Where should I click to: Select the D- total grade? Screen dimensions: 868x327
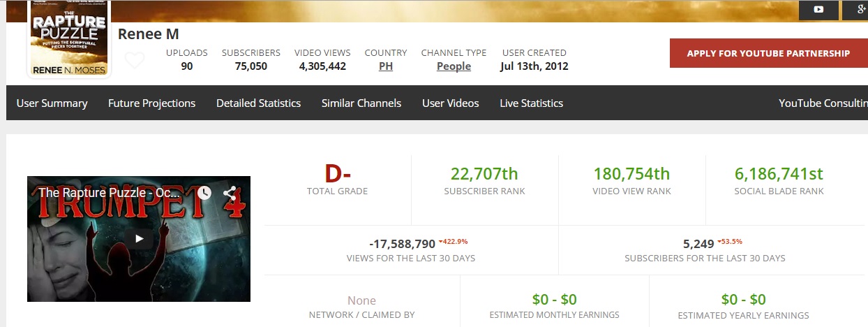[338, 173]
